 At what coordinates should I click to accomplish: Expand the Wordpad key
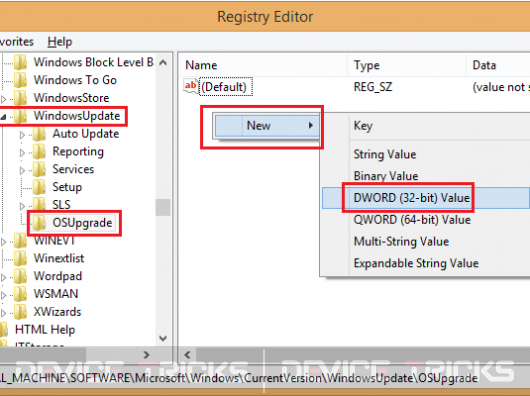click(x=4, y=278)
